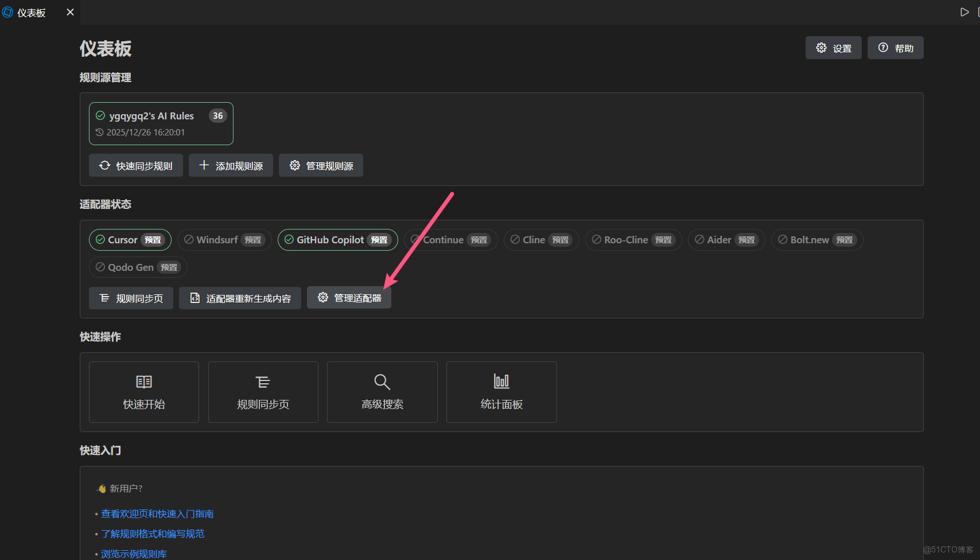Screen dimensions: 980x560
Task: Click the 快速入门 section heading
Action: pos(100,450)
